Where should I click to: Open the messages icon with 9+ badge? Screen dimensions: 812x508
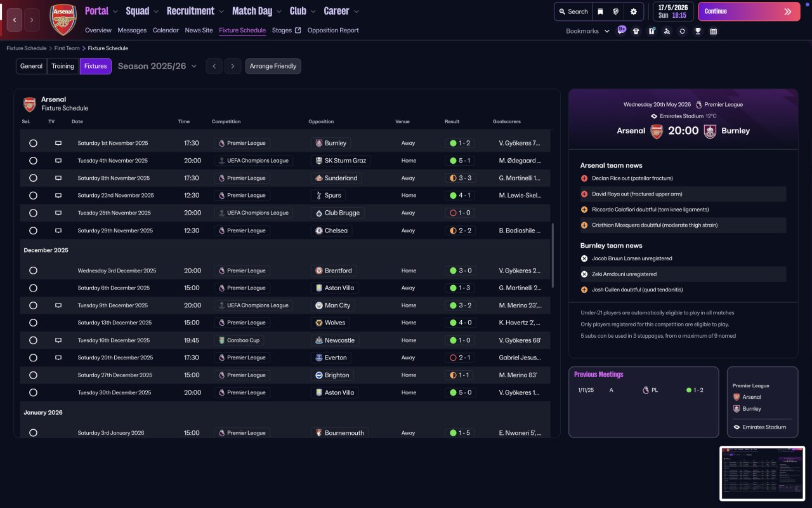click(622, 30)
